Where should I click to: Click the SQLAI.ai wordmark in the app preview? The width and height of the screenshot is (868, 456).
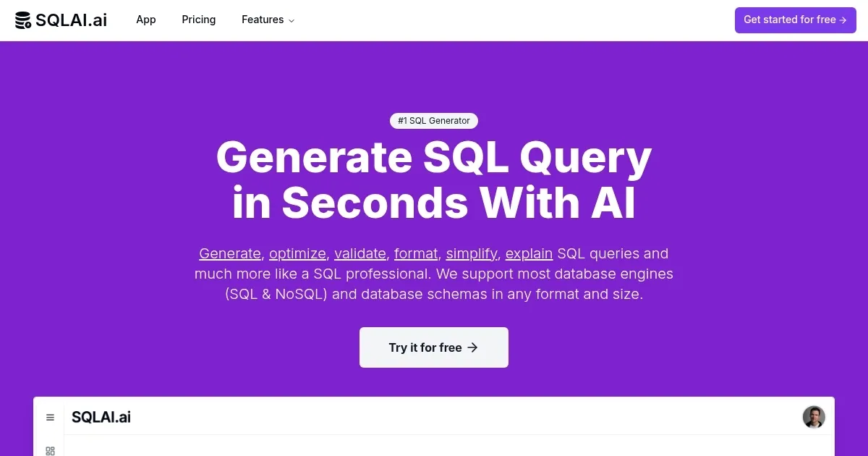(101, 417)
